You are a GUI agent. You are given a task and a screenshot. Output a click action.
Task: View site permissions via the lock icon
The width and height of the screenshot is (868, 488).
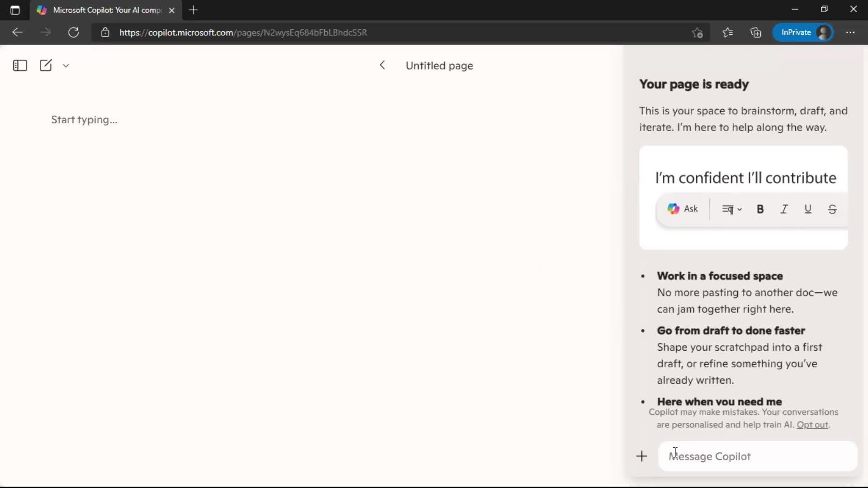coord(105,32)
